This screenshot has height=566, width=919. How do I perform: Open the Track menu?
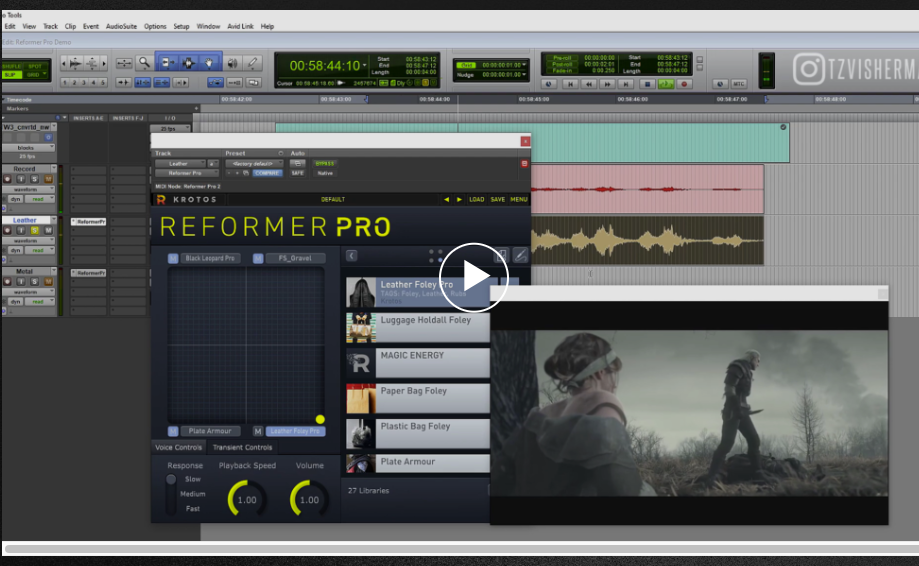tap(50, 26)
